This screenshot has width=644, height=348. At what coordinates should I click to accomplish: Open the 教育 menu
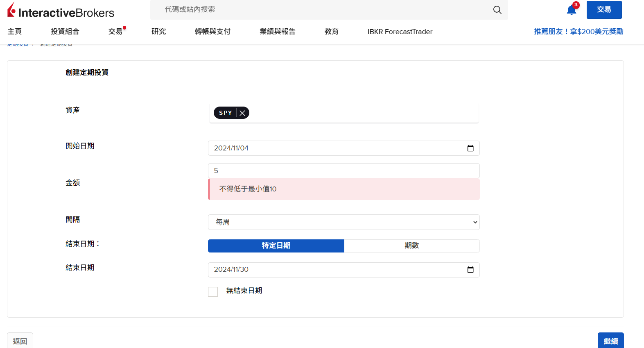(332, 32)
